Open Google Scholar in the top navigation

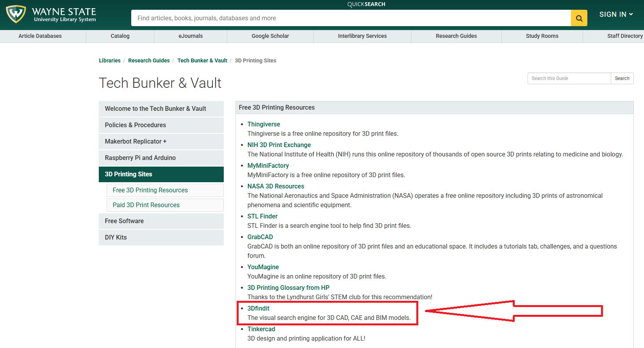(270, 36)
